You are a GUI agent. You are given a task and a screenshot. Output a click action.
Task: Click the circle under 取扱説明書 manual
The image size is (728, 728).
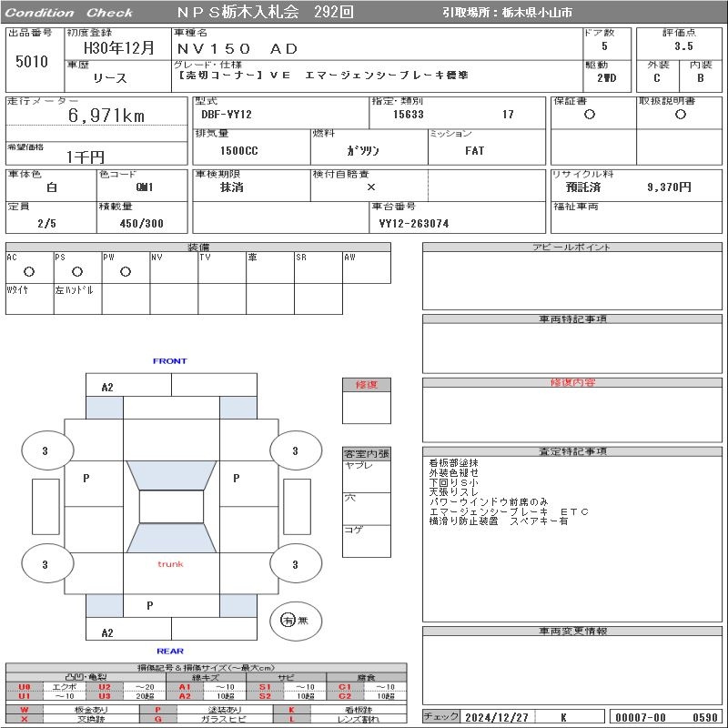(x=680, y=115)
